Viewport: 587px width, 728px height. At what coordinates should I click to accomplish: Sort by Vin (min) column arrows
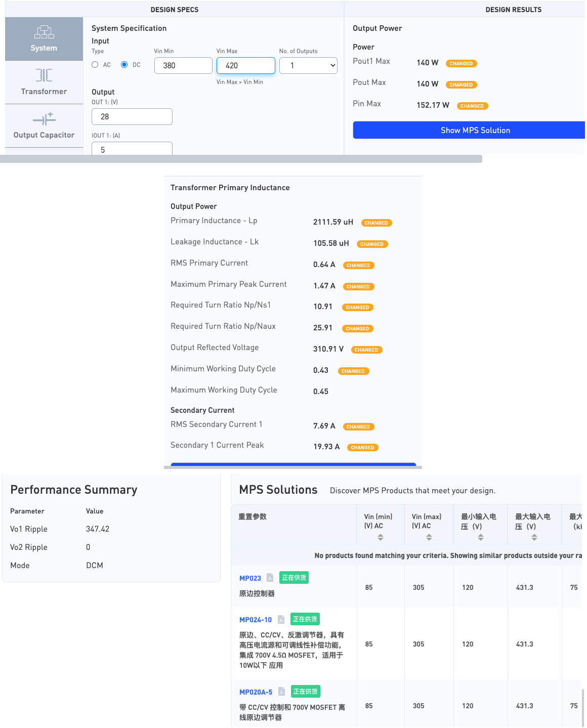pyautogui.click(x=380, y=537)
